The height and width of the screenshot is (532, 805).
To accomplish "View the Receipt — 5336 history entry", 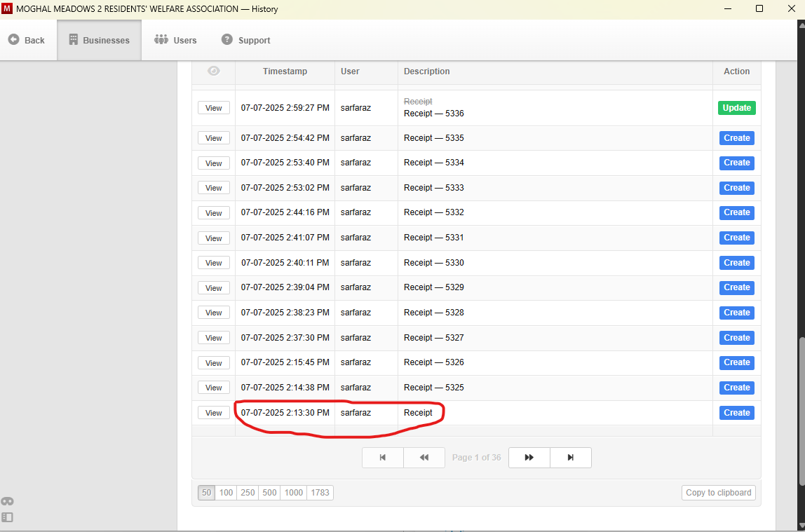I will pos(214,108).
